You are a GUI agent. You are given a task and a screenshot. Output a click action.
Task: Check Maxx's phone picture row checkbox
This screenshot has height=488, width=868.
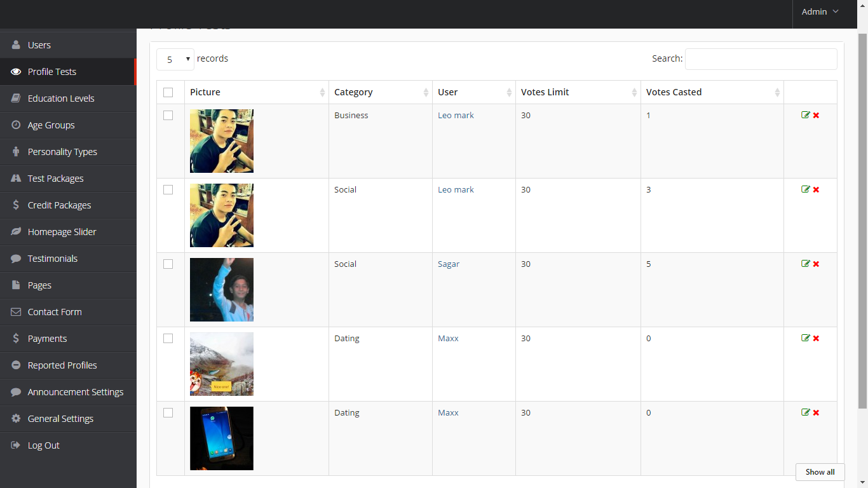click(x=168, y=412)
